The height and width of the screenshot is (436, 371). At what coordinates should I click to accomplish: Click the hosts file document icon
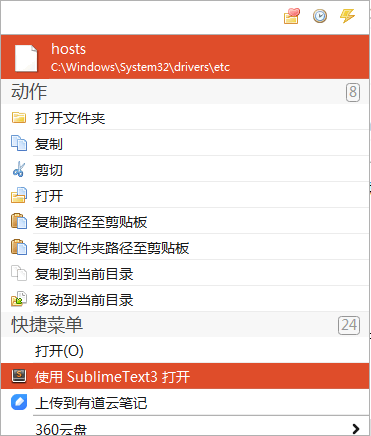coord(26,58)
